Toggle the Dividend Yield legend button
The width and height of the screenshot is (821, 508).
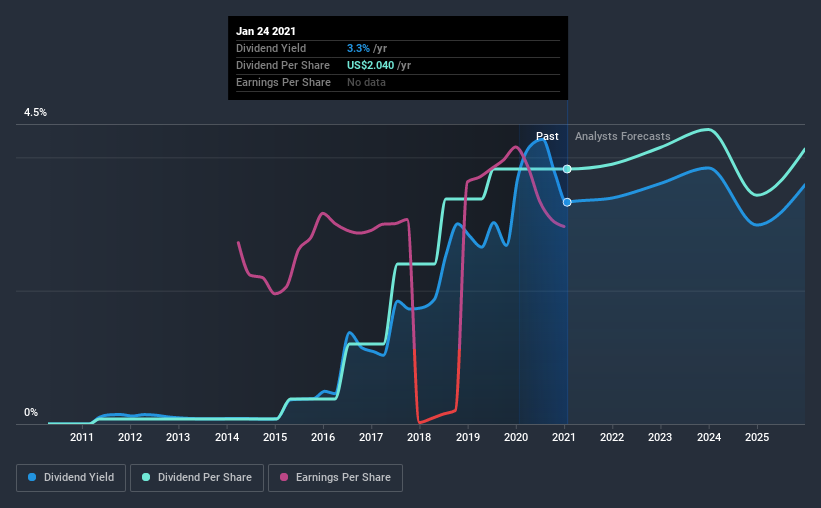[71, 478]
